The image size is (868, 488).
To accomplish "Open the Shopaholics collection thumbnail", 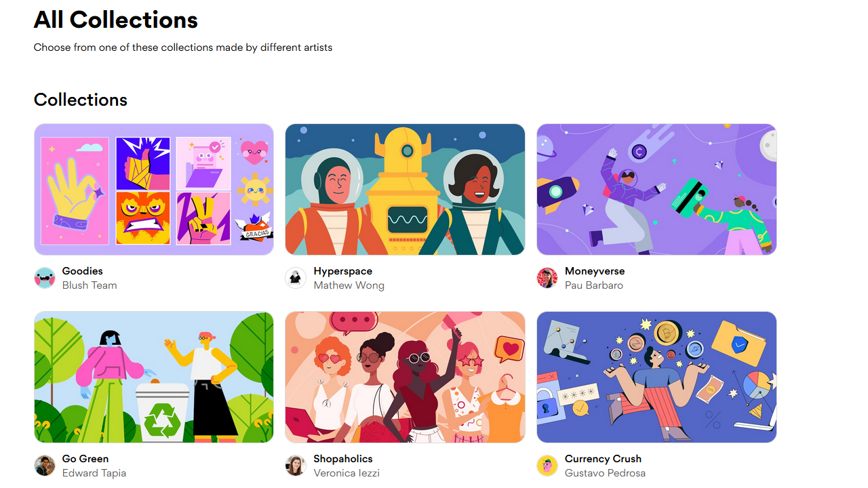I will [405, 377].
